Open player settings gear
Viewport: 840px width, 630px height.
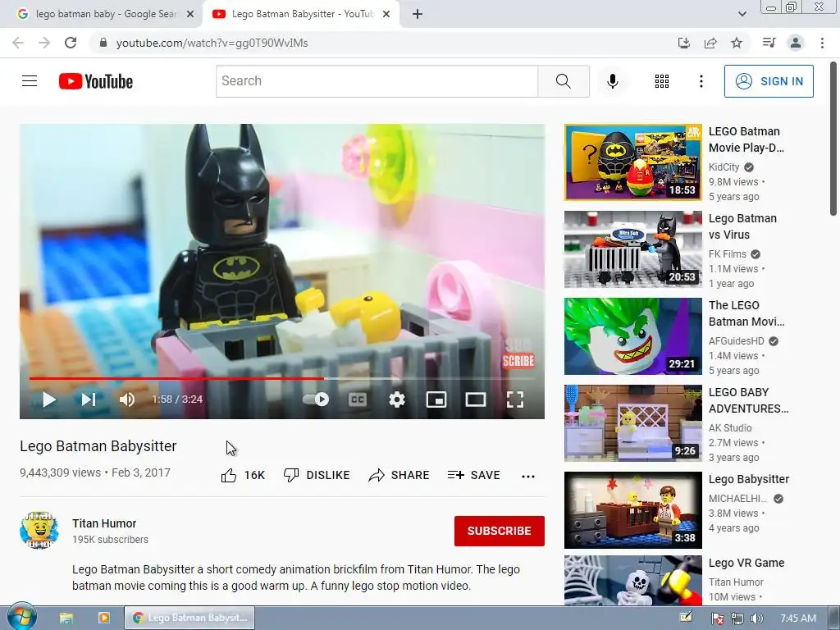(397, 399)
